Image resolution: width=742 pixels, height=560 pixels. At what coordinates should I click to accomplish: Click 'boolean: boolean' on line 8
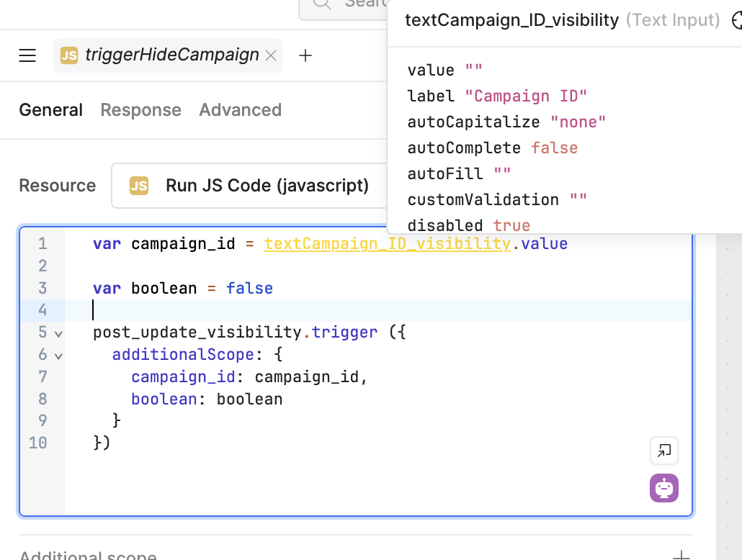point(207,399)
